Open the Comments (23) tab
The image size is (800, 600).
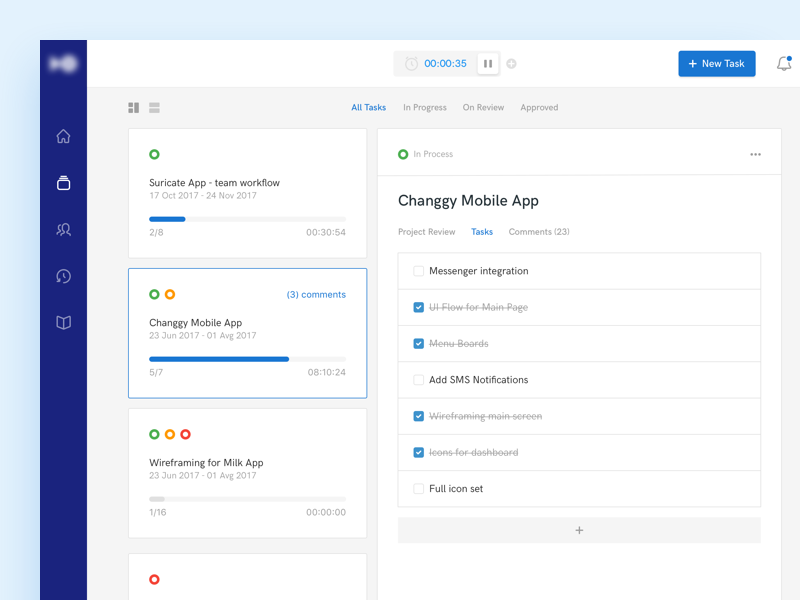click(x=539, y=232)
